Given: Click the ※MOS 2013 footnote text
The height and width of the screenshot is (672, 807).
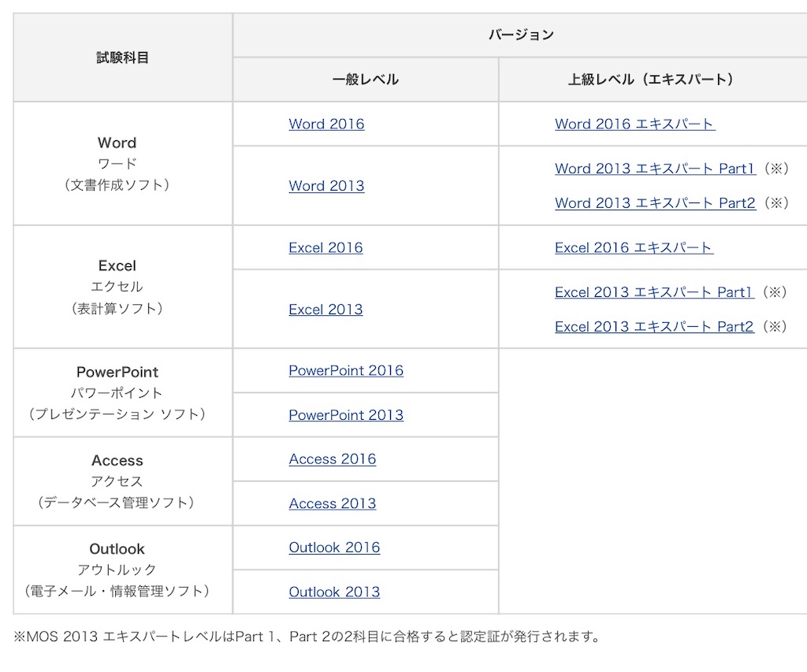Looking at the screenshot, I should pos(307,637).
